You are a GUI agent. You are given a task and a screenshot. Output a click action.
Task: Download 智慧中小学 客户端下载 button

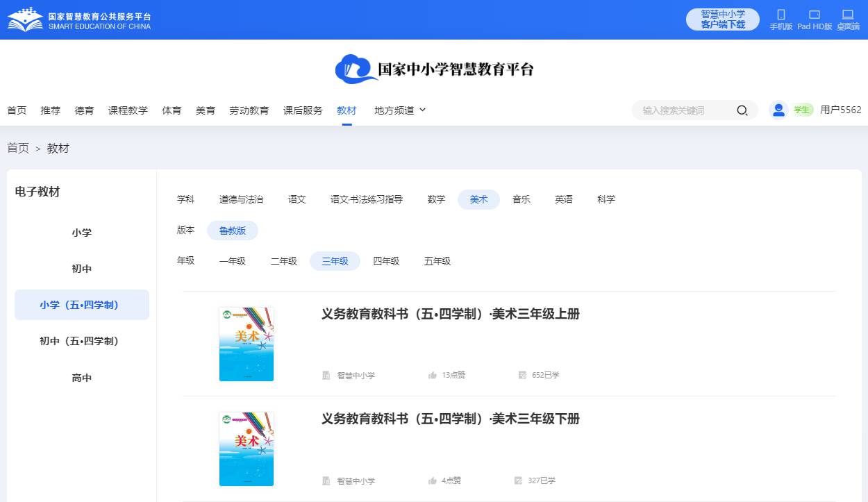coord(723,19)
